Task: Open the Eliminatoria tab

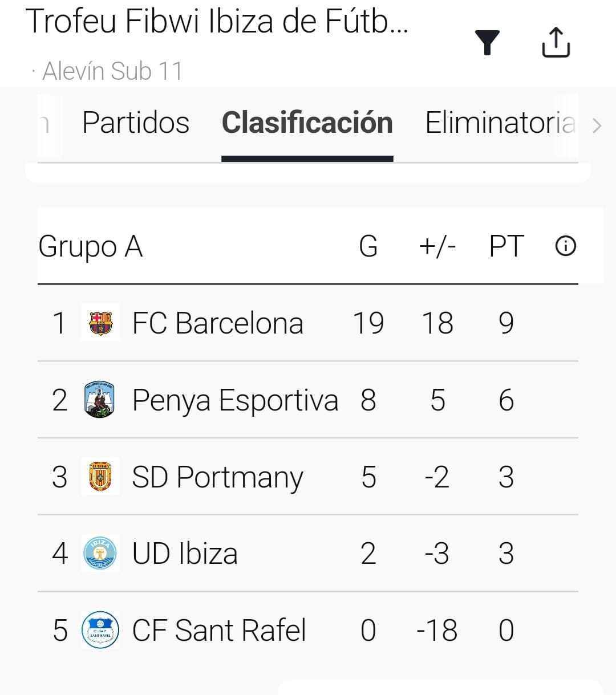Action: pyautogui.click(x=500, y=123)
